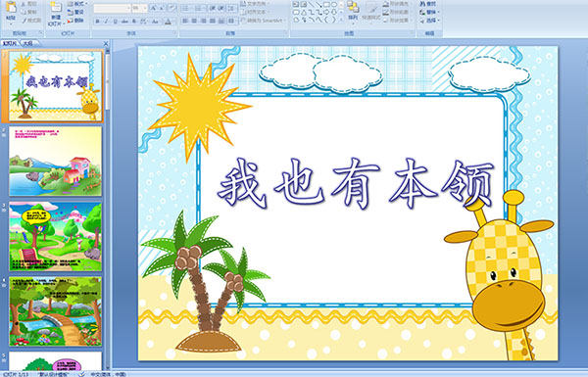
Task: Switch to the Slides tab in side pane
Action: [10, 43]
